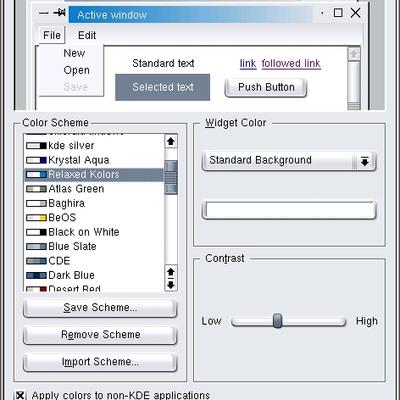Select the Baghira color scheme
Viewport: 400px width, 400px height.
[x=94, y=203]
